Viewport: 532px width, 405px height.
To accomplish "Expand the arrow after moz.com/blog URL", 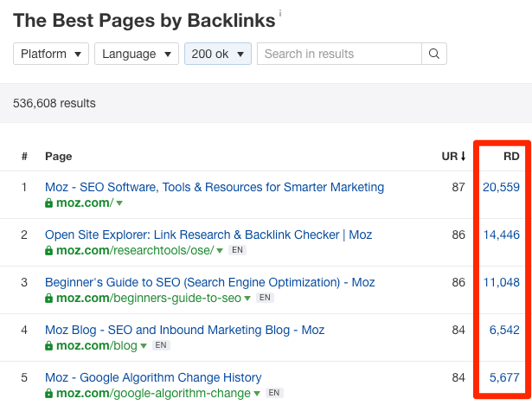I will [144, 345].
